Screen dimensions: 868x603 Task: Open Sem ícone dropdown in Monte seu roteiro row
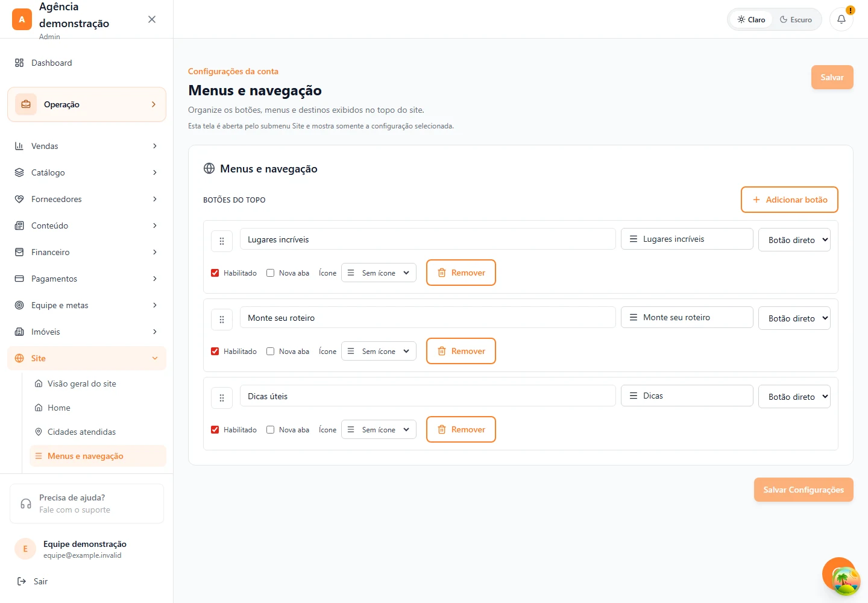(x=379, y=351)
